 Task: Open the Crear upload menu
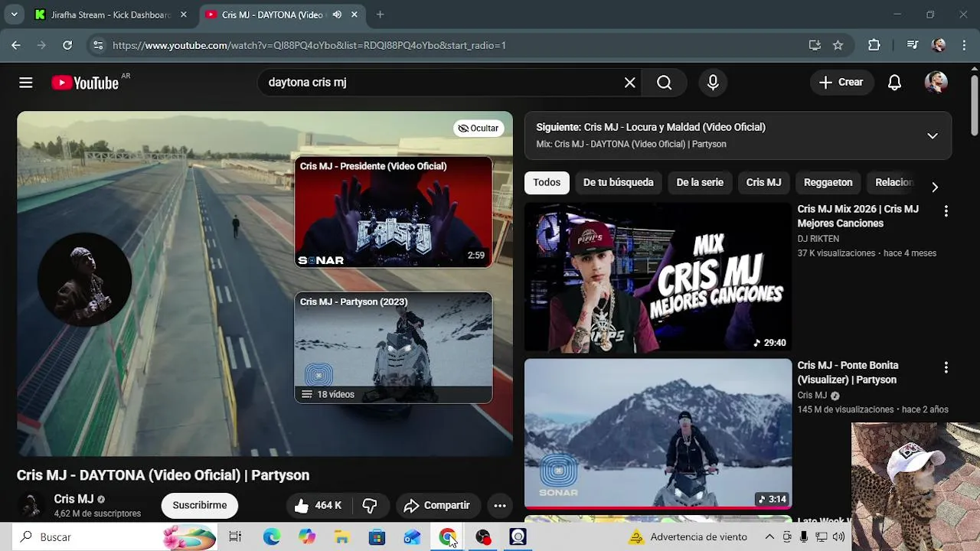point(841,83)
